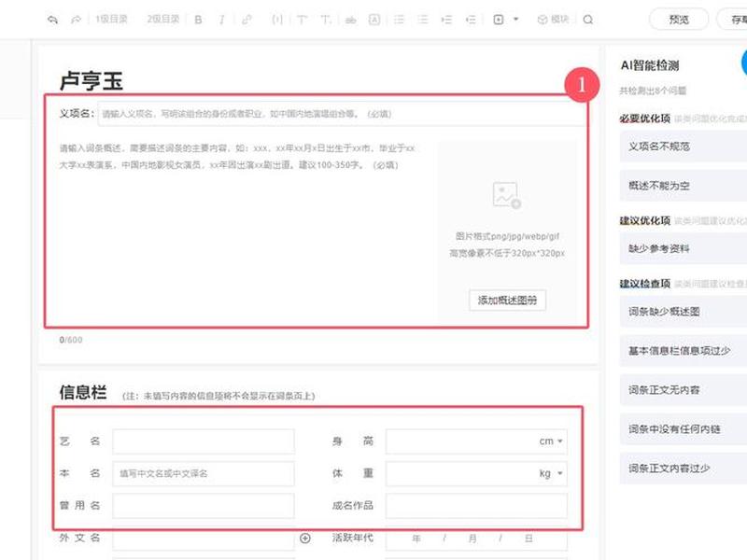Decrease paragraph indent
747x560 pixels.
(471, 20)
